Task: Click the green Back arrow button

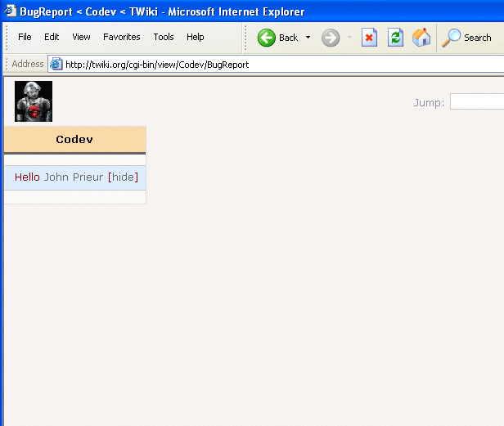Action: [x=267, y=38]
